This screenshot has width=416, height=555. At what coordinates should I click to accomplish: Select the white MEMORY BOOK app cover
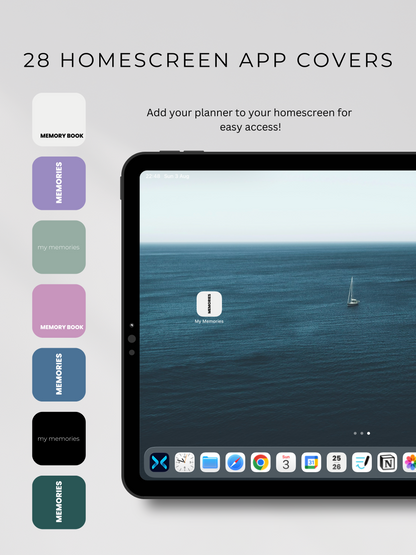point(59,120)
